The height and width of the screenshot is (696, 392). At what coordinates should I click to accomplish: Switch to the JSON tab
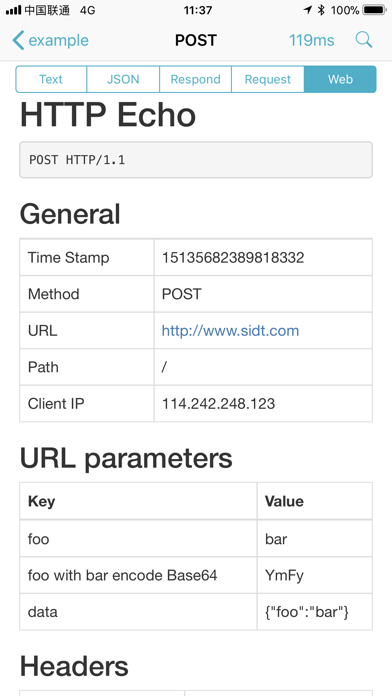click(x=123, y=79)
